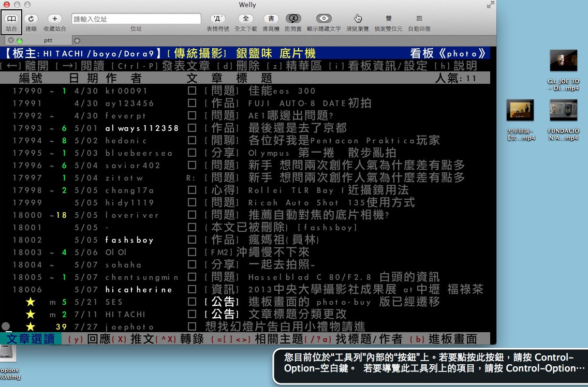Open Hasselblad C 80/F2.8 白頭的資訊 post

tap(344, 277)
